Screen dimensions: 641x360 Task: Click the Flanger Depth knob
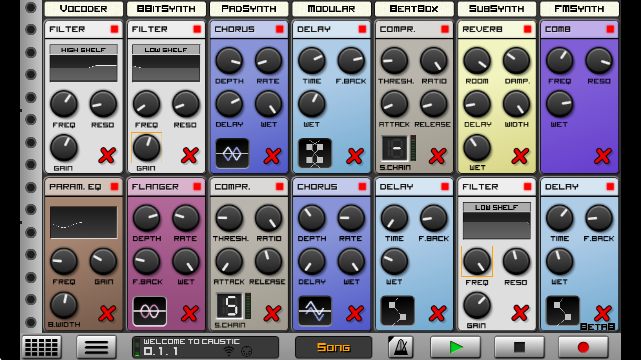(146, 218)
